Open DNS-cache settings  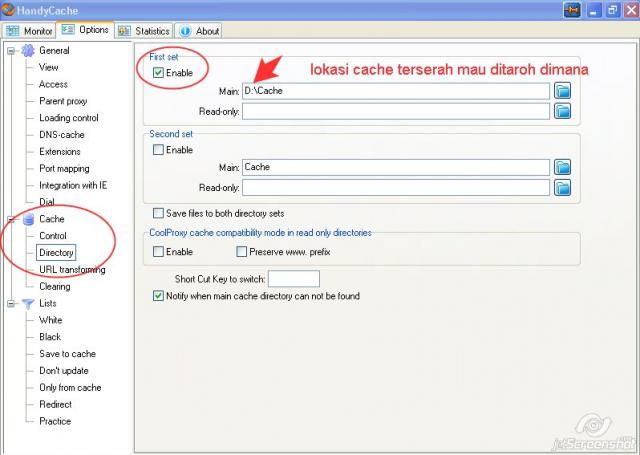[62, 135]
